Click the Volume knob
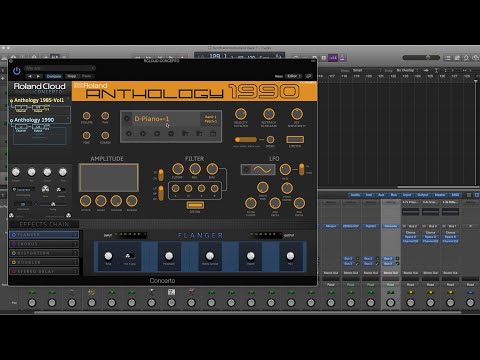This screenshot has width=480, height=360. click(86, 116)
